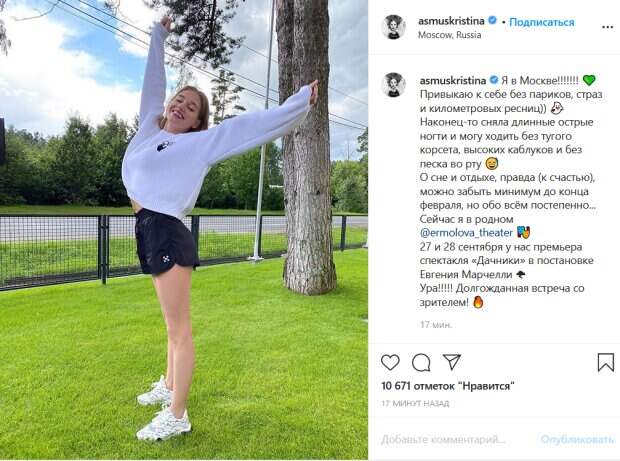Open comments via speech bubble icon

point(421,362)
